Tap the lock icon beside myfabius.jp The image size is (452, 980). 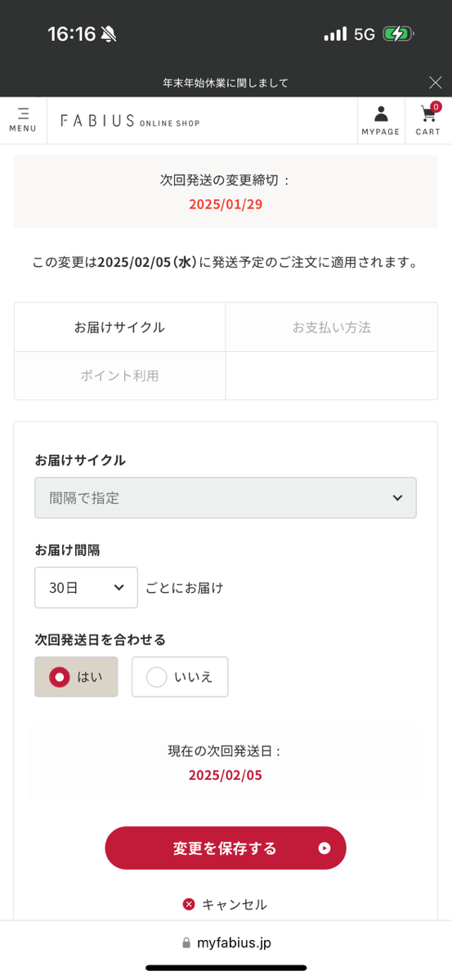pyautogui.click(x=186, y=943)
